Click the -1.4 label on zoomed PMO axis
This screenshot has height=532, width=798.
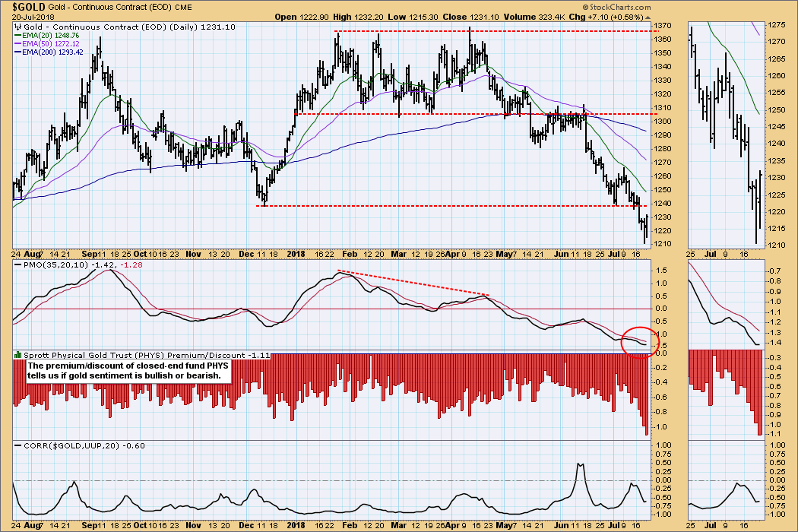point(774,343)
